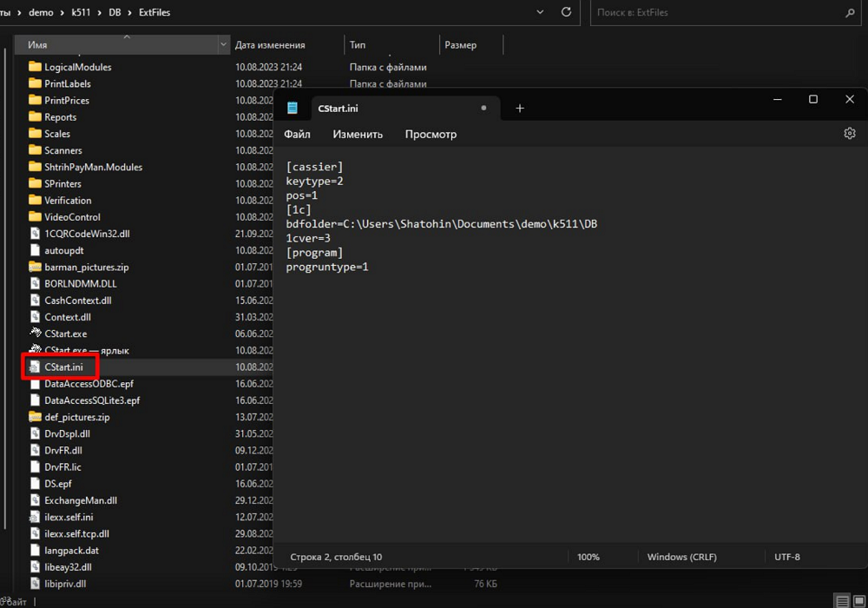This screenshot has height=608, width=868.
Task: Add a new Notepad tab
Action: point(520,109)
